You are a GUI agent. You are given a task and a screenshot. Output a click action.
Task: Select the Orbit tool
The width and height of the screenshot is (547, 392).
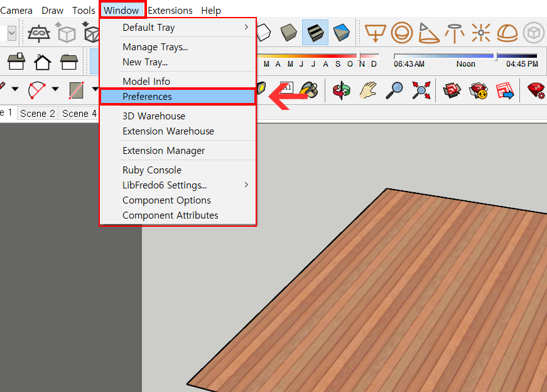tap(342, 90)
